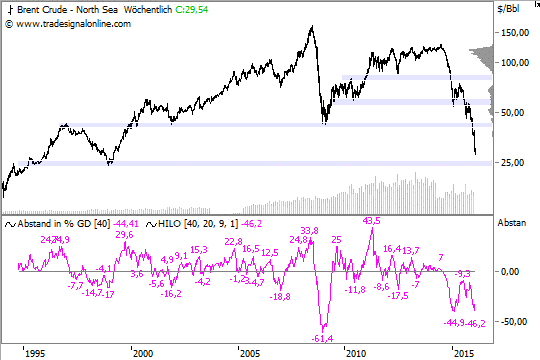Screen dimensions: 540x360
Task: Click the 33,8 peak annotation
Action: click(309, 231)
